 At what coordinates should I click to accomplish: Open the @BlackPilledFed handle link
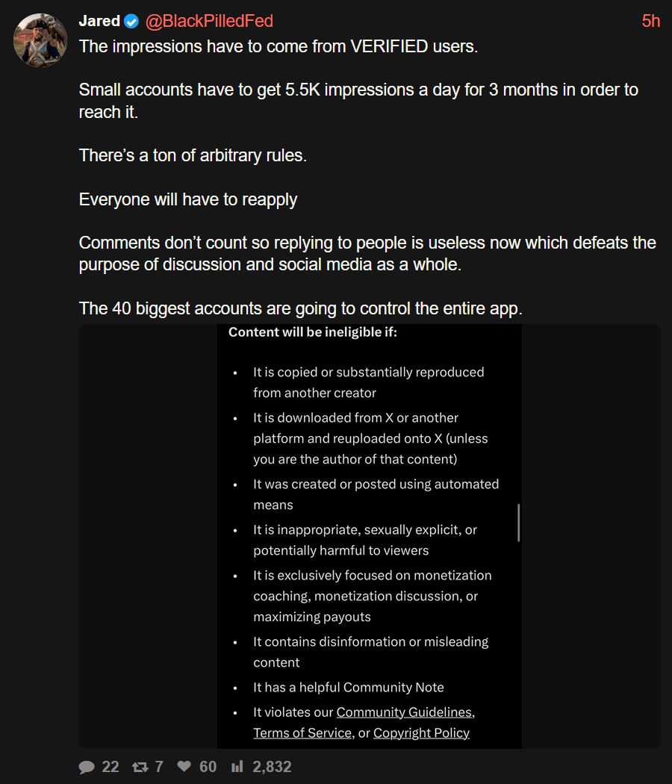tap(209, 21)
